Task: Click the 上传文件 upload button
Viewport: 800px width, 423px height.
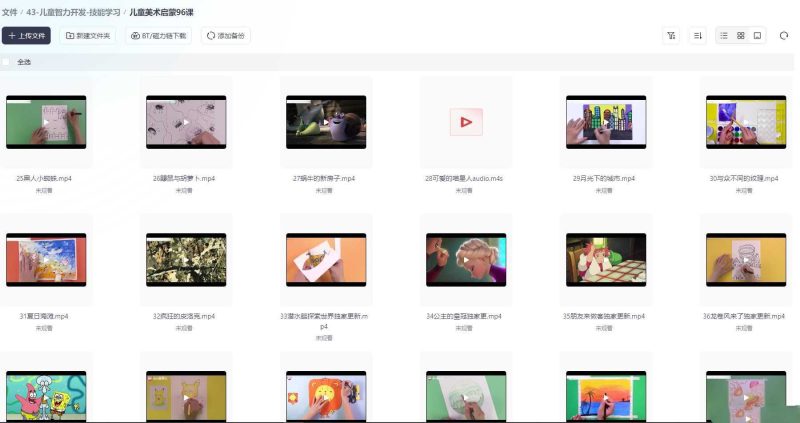Action: (x=26, y=35)
